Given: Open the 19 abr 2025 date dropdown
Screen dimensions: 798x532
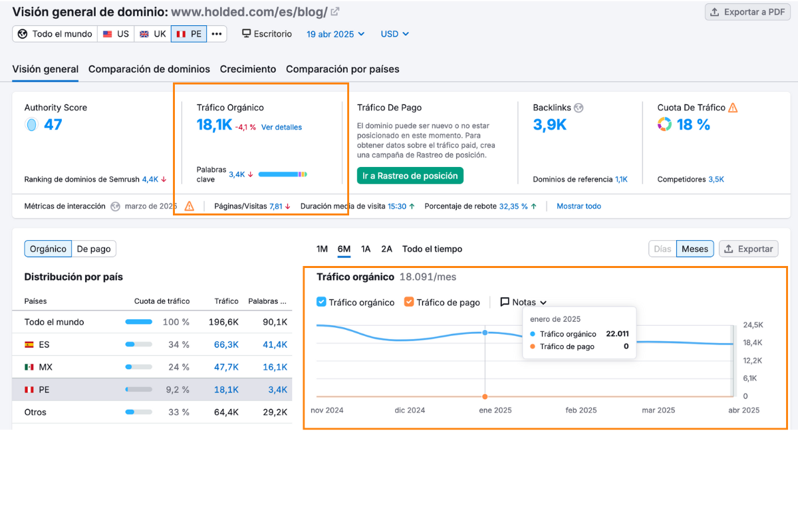Looking at the screenshot, I should pos(336,34).
